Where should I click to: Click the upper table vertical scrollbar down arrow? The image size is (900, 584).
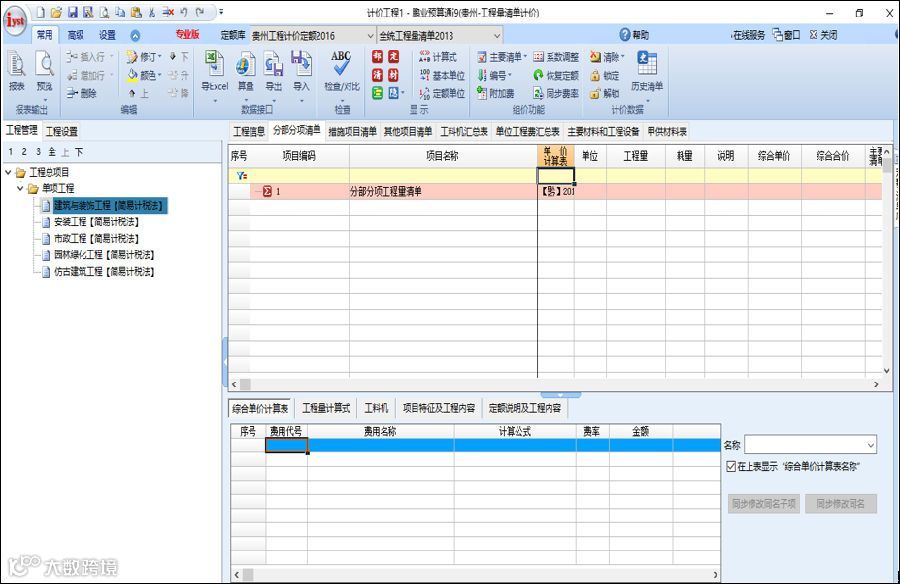pyautogui.click(x=887, y=370)
